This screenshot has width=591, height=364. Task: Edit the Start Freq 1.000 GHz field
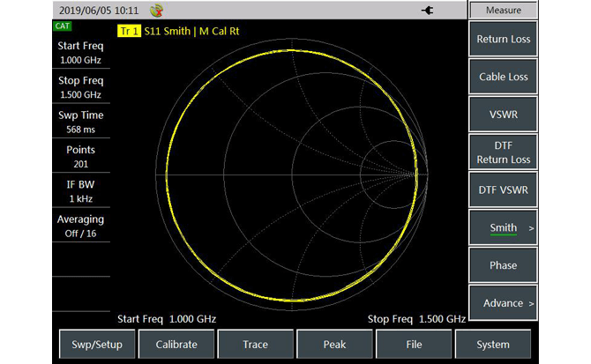point(80,53)
